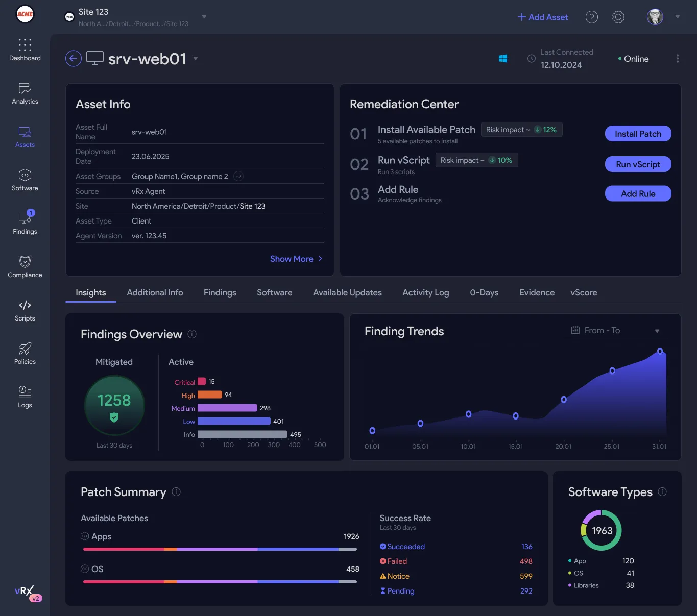Click Add Asset in header
The image size is (697, 616).
(543, 17)
